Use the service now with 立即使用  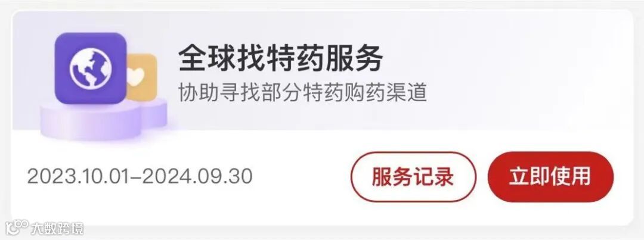pos(550,177)
